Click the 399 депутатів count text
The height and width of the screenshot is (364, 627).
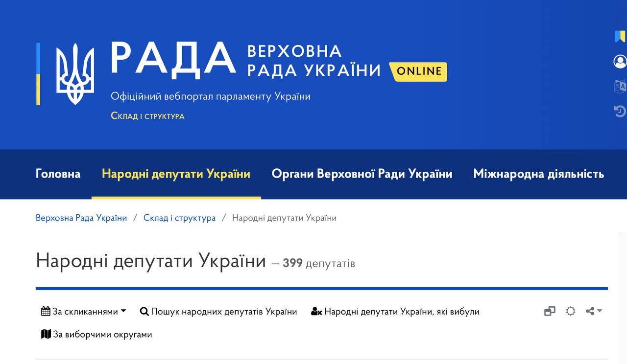pyautogui.click(x=319, y=263)
